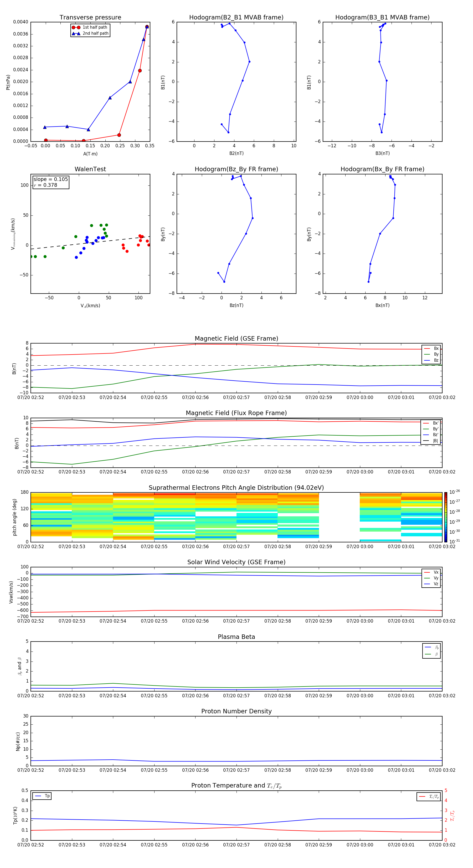Click the 'Bz(nT)' x-axis label
473x868 pixels.
[236, 305]
